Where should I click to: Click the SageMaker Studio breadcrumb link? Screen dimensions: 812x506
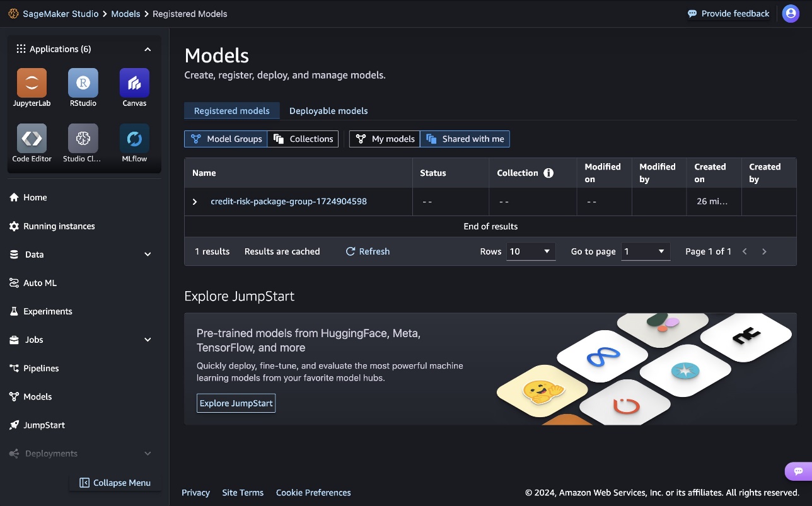point(61,14)
